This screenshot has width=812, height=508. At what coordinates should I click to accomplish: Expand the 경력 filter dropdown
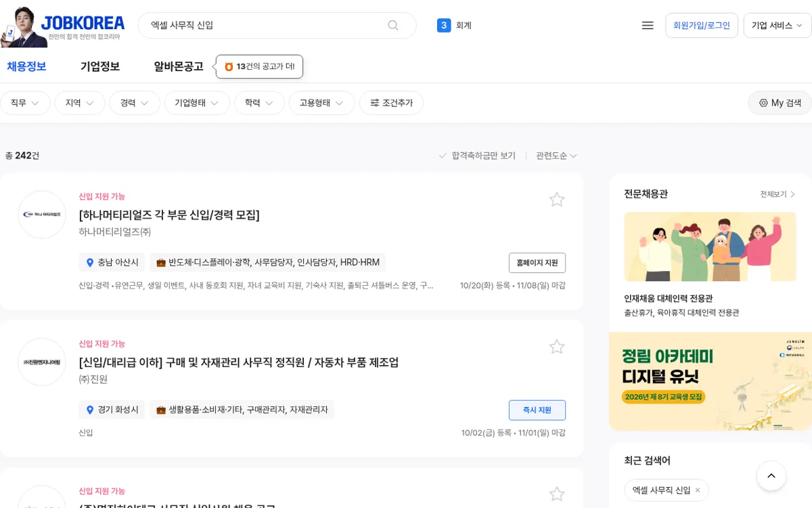pos(135,103)
